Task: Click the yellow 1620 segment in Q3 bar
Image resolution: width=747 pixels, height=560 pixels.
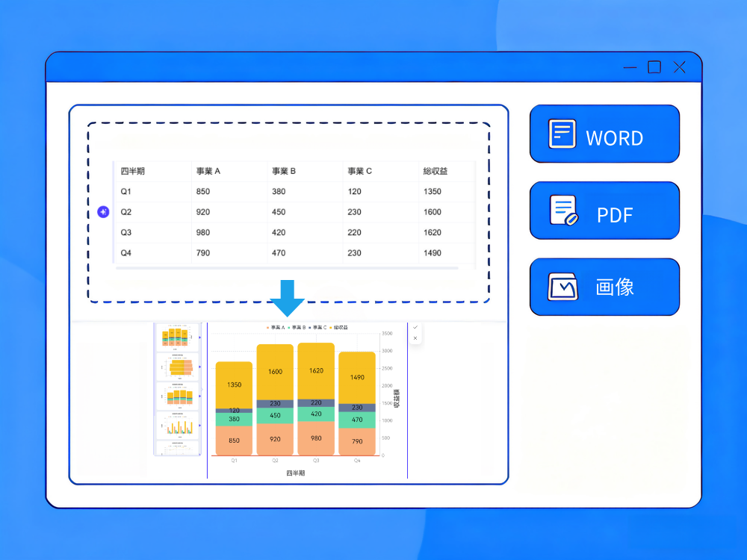Action: tap(316, 370)
